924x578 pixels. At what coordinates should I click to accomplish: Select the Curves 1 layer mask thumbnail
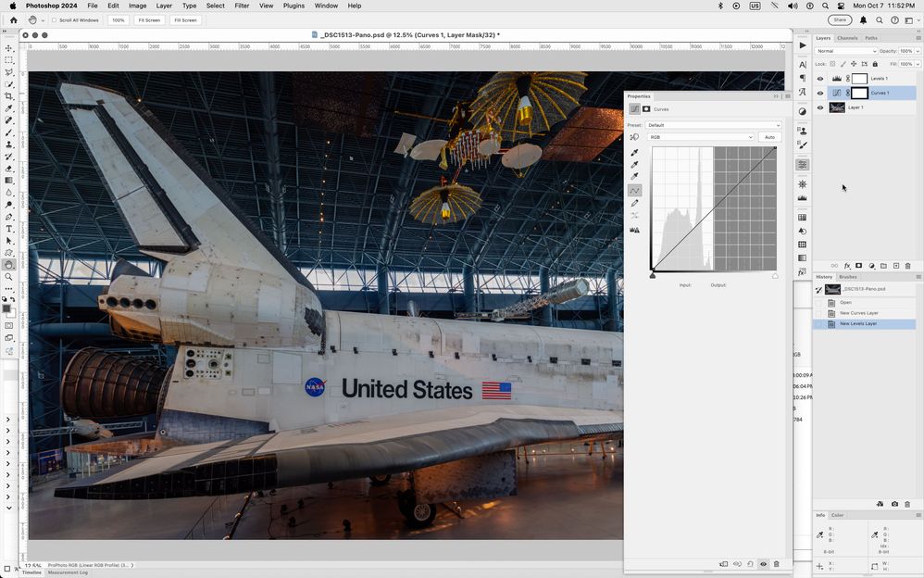click(860, 94)
